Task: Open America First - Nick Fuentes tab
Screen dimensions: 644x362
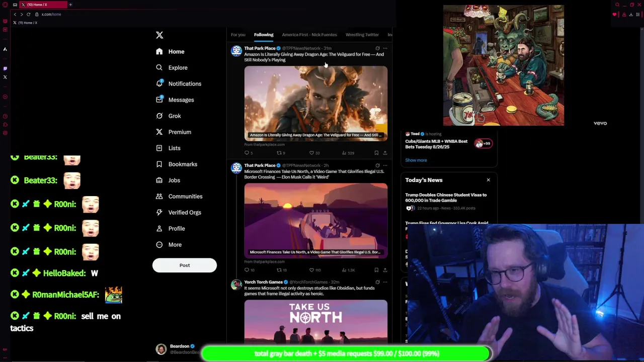Action: pyautogui.click(x=309, y=35)
